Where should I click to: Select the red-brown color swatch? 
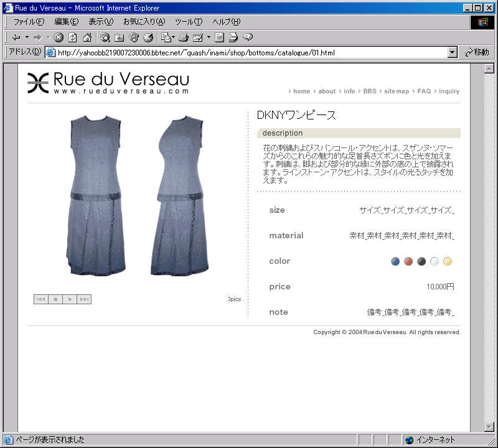(x=408, y=261)
